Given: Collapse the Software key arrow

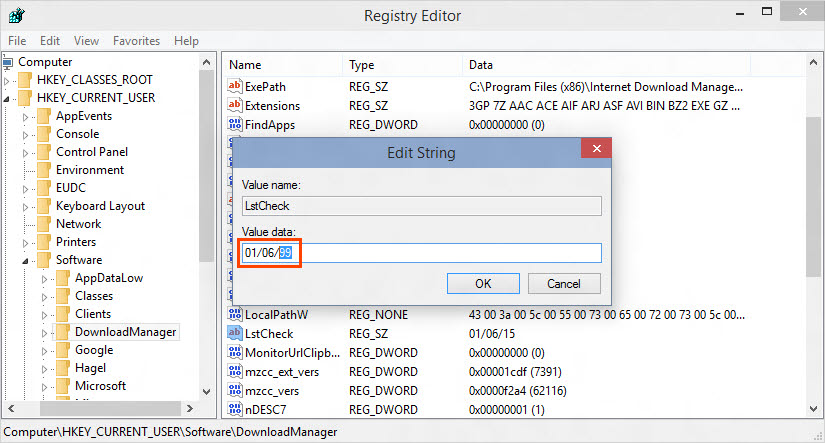Looking at the screenshot, I should [28, 261].
